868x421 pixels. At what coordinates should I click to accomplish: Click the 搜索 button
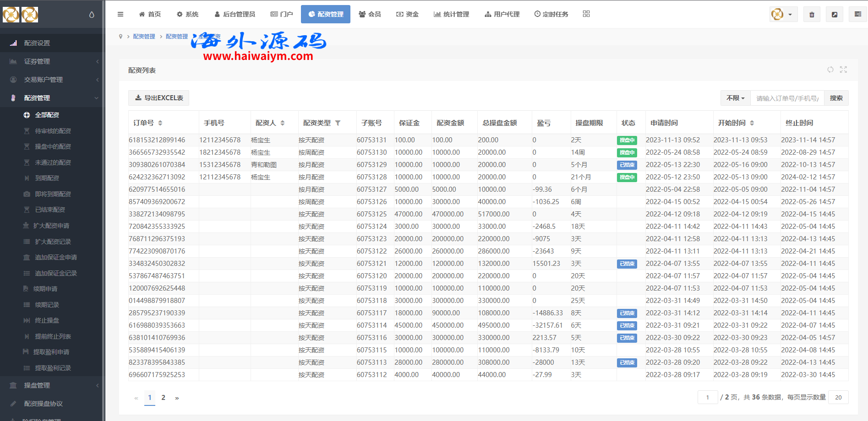coord(836,98)
